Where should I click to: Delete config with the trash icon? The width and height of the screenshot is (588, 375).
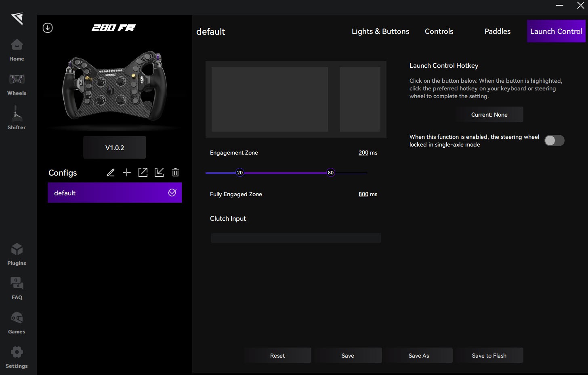click(175, 173)
